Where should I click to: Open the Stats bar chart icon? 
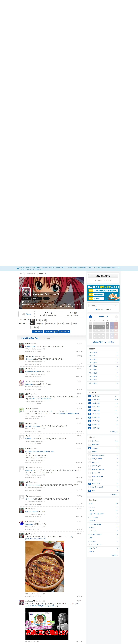[23, 314]
